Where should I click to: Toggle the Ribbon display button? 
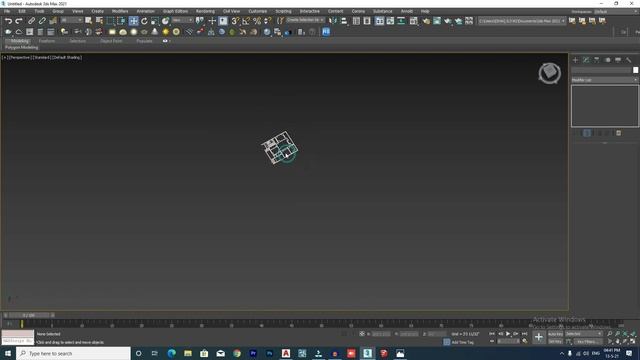(380, 21)
